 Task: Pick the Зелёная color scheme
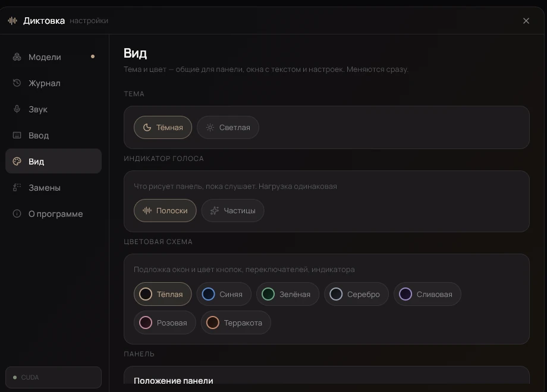(288, 294)
